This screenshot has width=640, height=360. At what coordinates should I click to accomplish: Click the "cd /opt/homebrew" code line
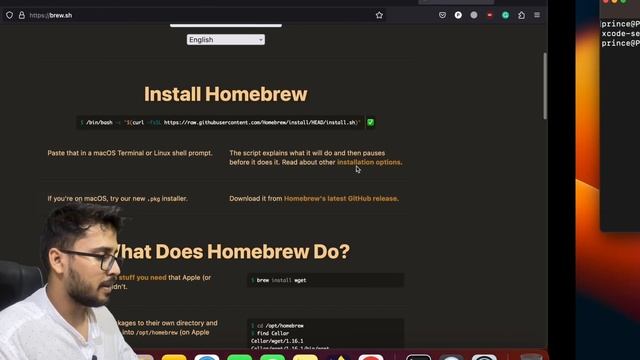[x=278, y=326]
